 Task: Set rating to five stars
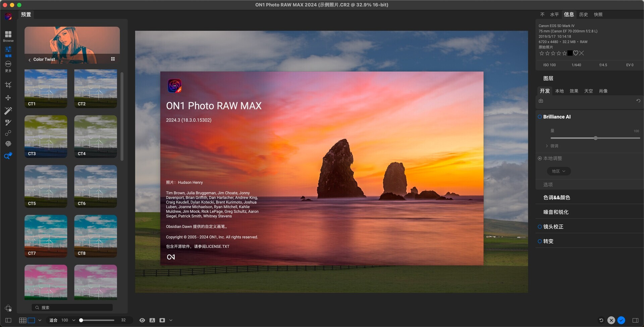[x=565, y=53]
